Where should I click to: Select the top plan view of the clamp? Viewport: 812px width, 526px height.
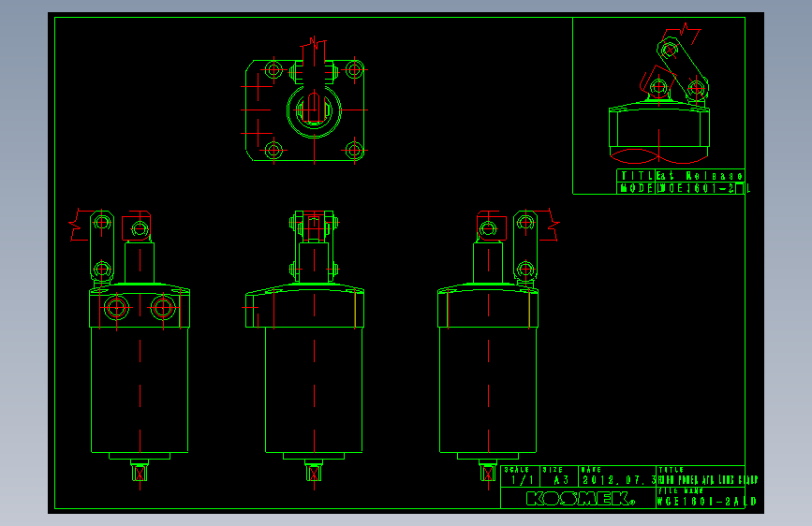(x=304, y=101)
